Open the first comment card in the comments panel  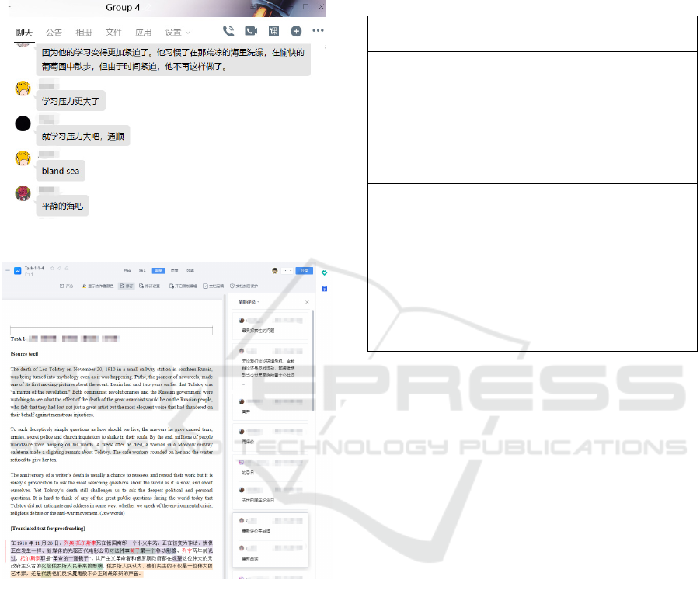(270, 326)
